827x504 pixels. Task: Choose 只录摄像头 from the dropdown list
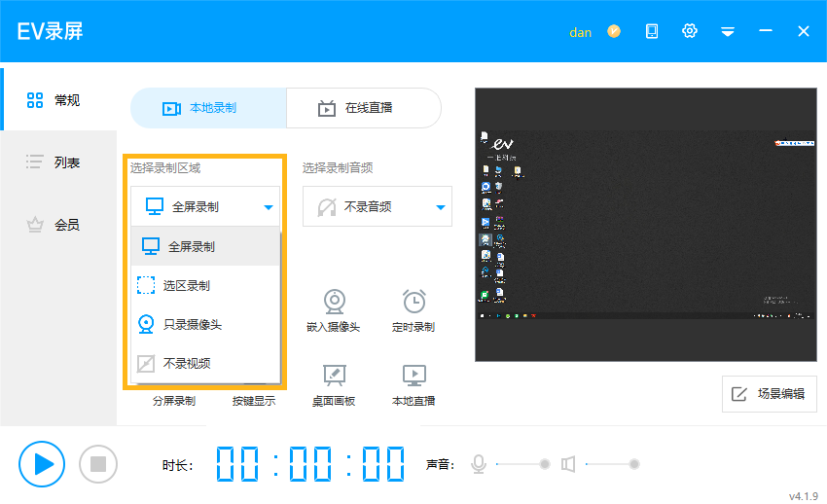(205, 324)
